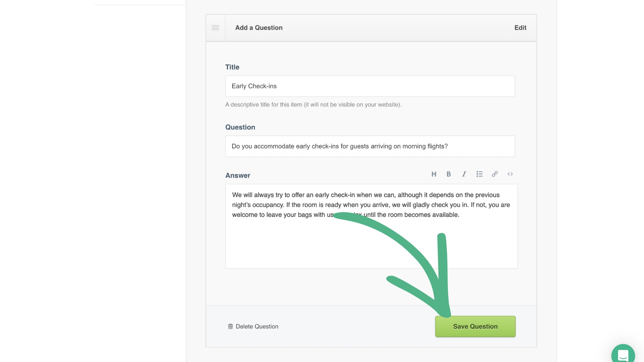The height and width of the screenshot is (362, 644).
Task: Open the green chat support widget
Action: (623, 355)
